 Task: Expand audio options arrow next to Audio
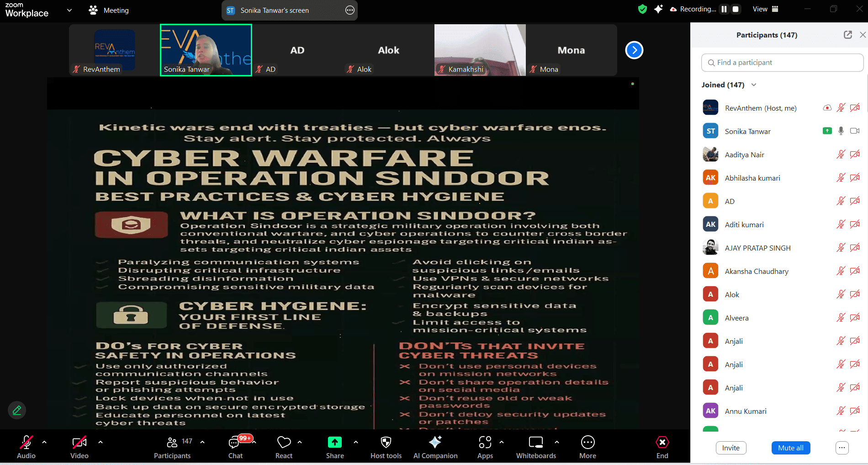(44, 442)
